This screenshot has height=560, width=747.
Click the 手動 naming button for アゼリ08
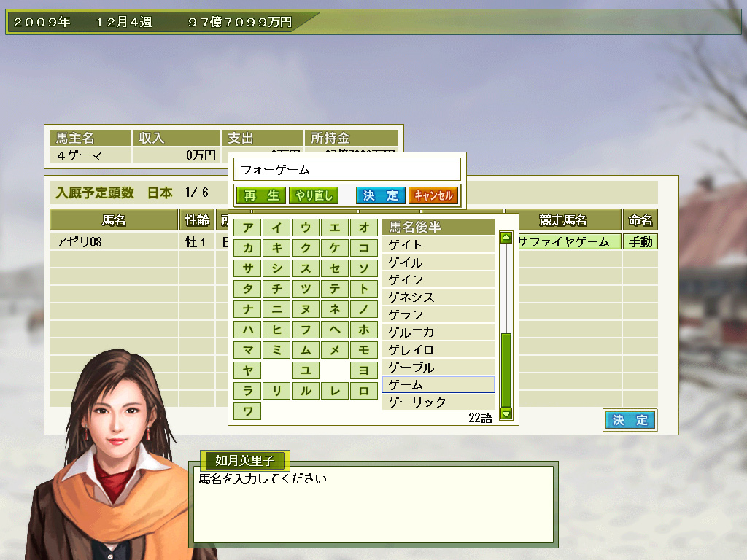(x=640, y=241)
